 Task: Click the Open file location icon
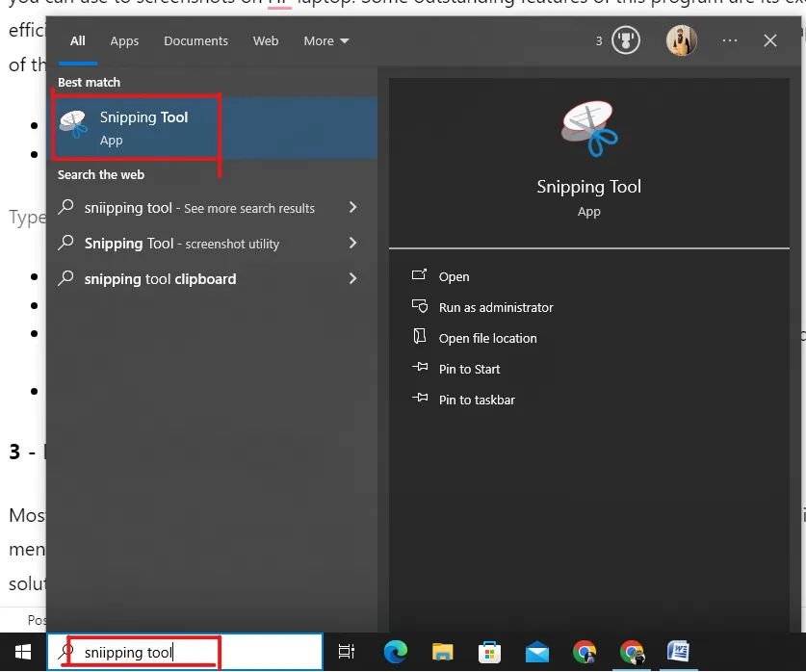coord(420,337)
